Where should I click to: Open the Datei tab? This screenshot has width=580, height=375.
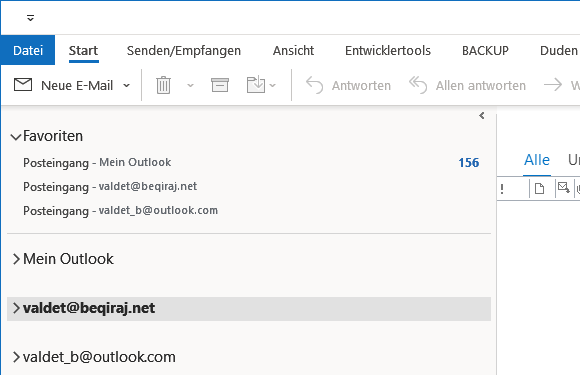click(x=28, y=50)
